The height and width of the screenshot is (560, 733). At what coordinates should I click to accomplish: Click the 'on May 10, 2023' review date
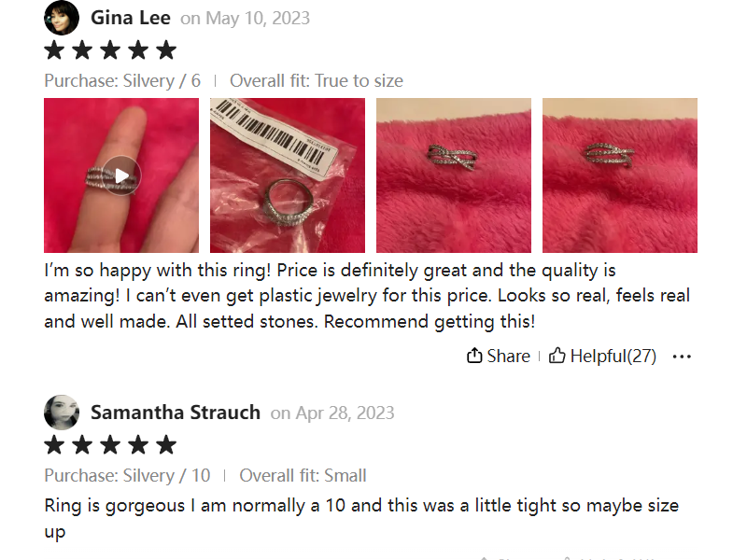(246, 19)
